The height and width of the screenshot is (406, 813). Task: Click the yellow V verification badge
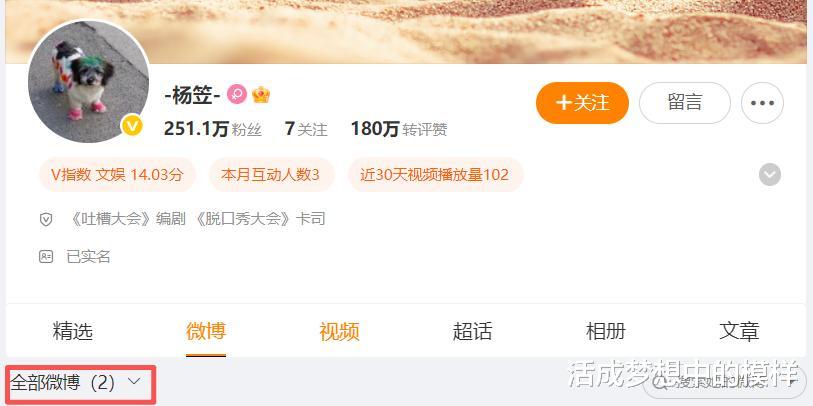pyautogui.click(x=132, y=125)
